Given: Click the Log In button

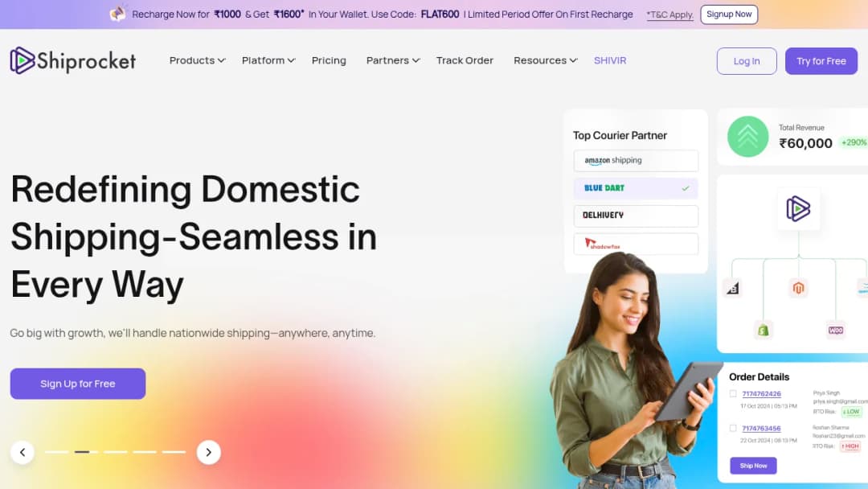Looking at the screenshot, I should point(747,61).
